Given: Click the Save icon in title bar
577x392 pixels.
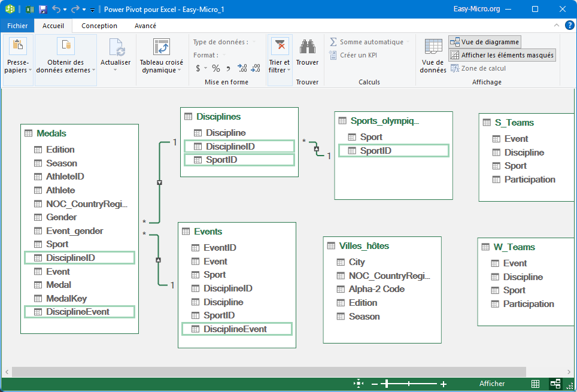Looking at the screenshot, I should [42, 10].
